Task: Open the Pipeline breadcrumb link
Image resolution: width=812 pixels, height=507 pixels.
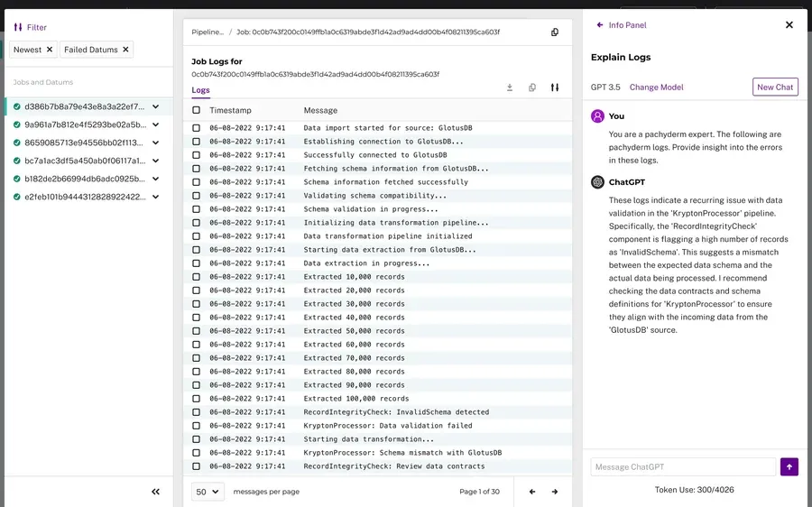Action: (x=208, y=32)
